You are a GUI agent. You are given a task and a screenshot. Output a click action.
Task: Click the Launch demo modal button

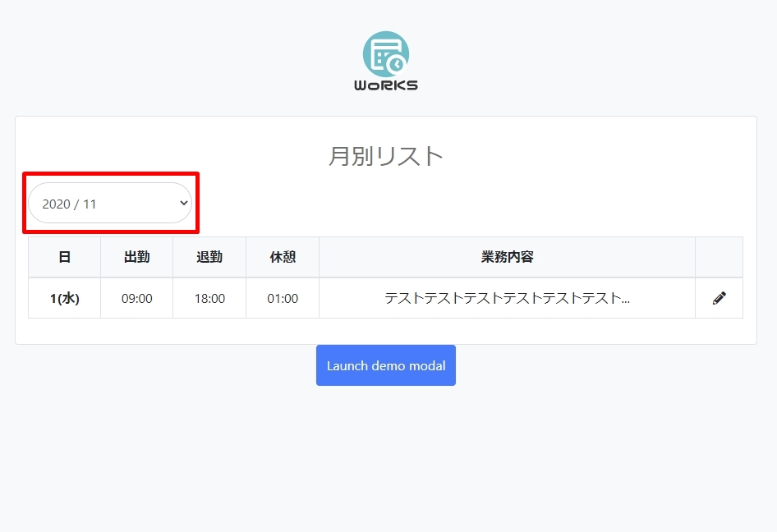point(386,365)
